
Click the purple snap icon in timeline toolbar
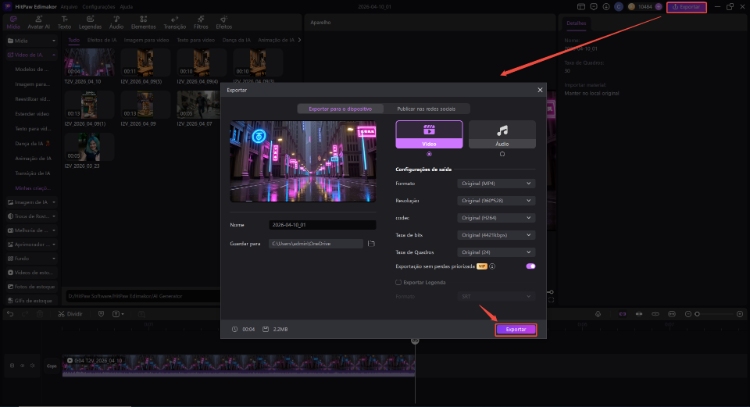(x=622, y=314)
